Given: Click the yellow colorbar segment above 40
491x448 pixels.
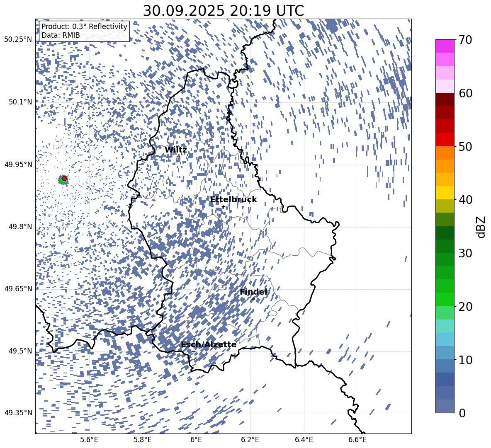Looking at the screenshot, I should point(445,193).
